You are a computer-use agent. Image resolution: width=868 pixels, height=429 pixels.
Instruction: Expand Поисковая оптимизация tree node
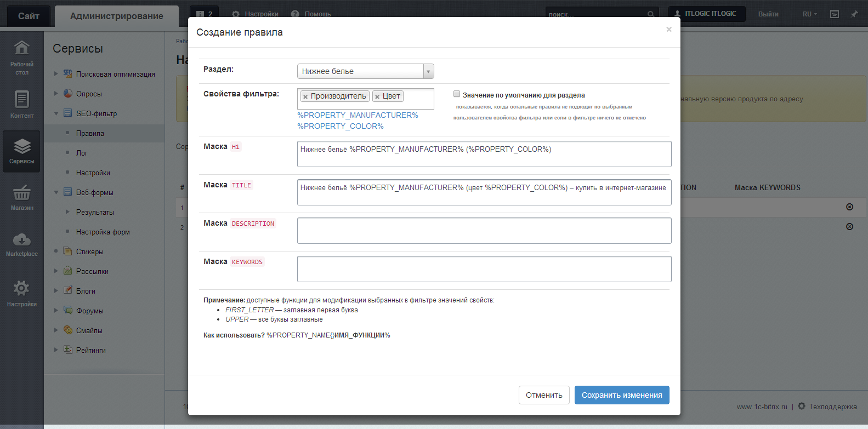[56, 73]
